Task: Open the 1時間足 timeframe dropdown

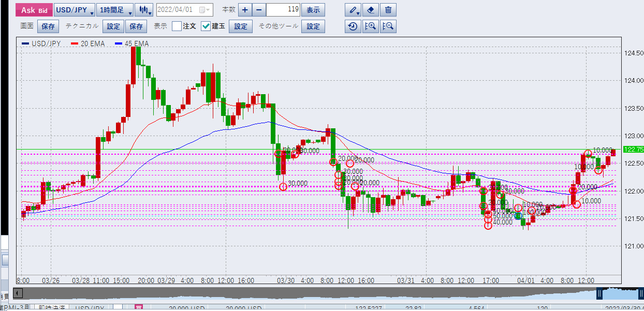Action: click(x=115, y=10)
